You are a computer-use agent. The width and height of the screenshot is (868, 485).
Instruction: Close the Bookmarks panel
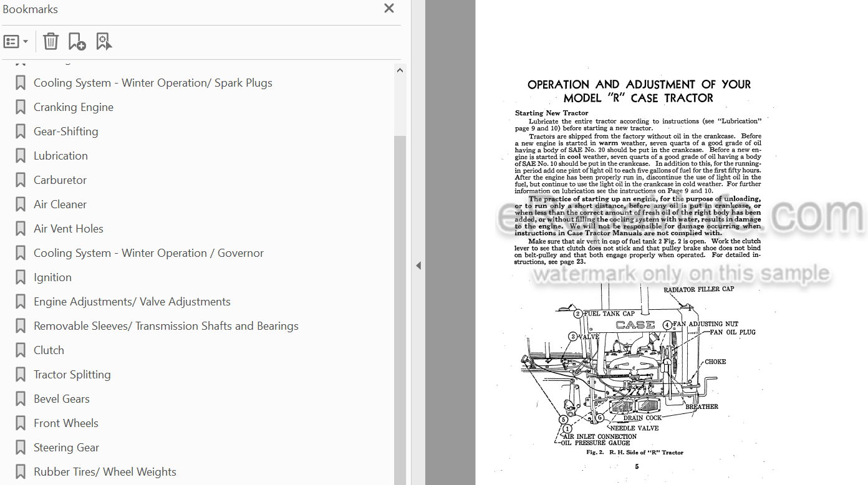[x=389, y=9]
